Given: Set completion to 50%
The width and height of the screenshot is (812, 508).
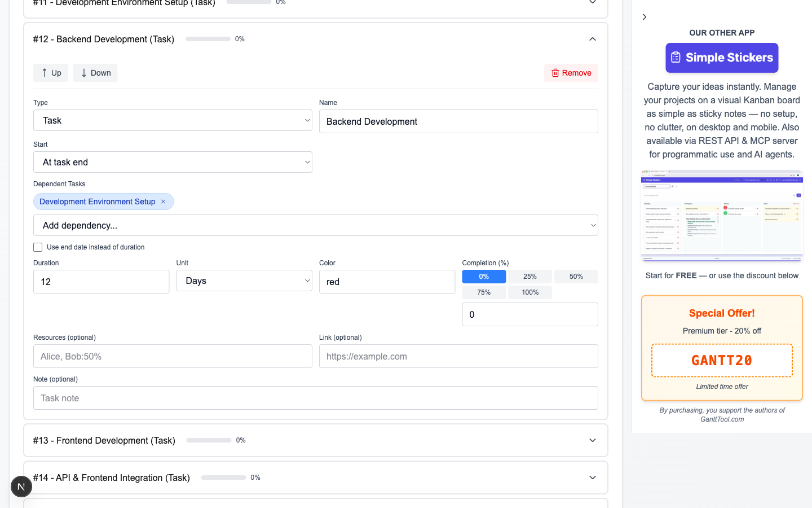Looking at the screenshot, I should click(x=576, y=277).
